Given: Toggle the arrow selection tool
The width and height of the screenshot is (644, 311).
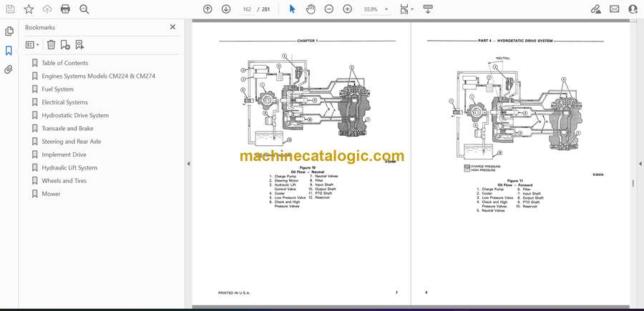Looking at the screenshot, I should [x=292, y=9].
